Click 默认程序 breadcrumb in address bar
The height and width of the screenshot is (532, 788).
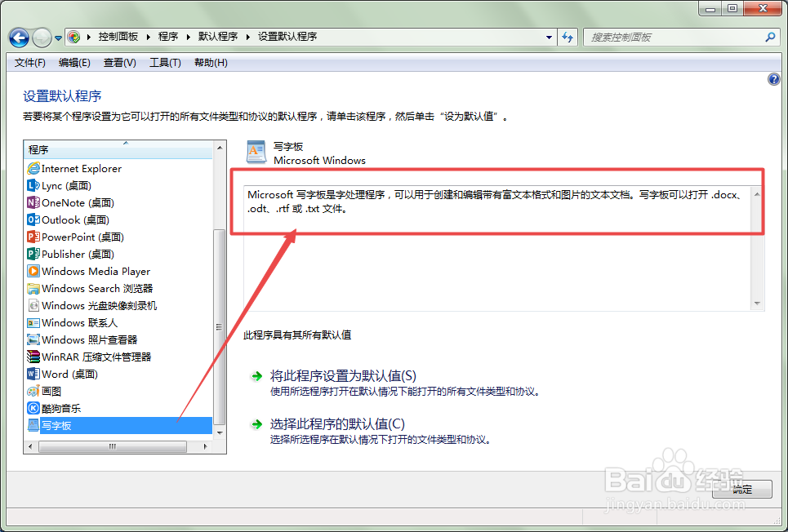click(218, 37)
